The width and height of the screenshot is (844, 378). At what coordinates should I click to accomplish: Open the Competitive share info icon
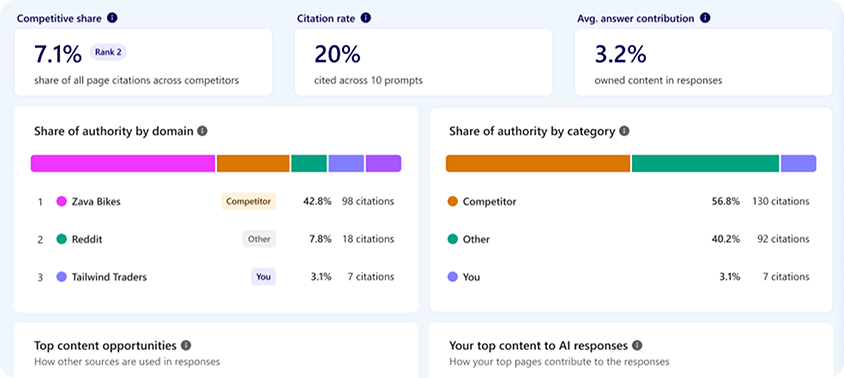pos(112,18)
